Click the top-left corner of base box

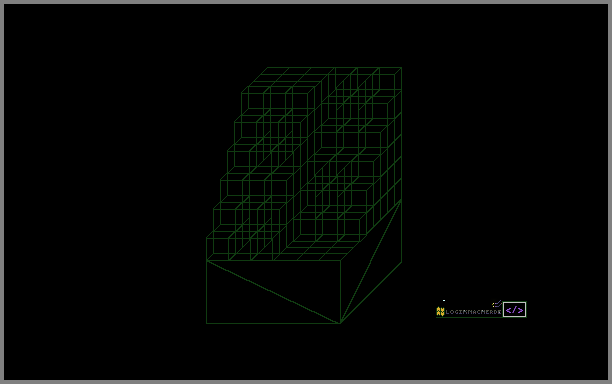[206, 260]
